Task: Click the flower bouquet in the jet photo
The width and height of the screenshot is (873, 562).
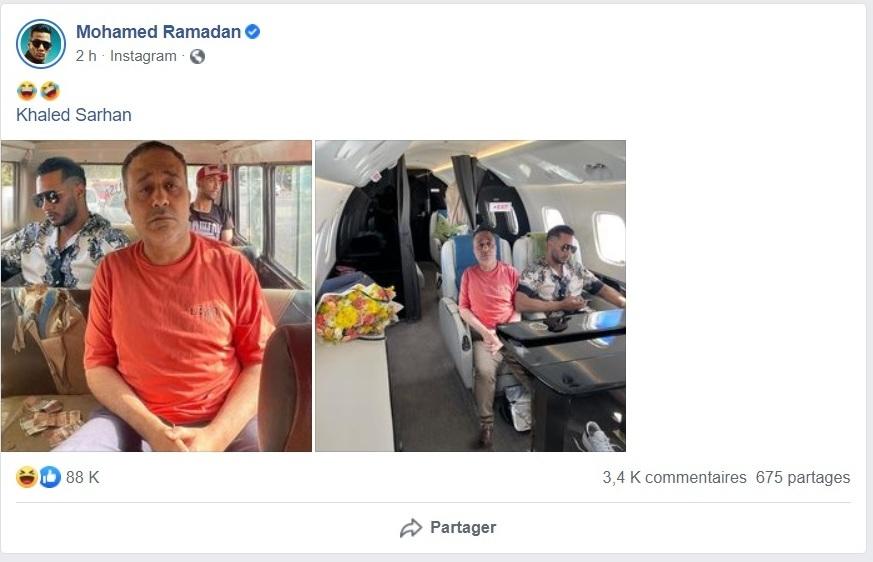Action: (x=358, y=312)
